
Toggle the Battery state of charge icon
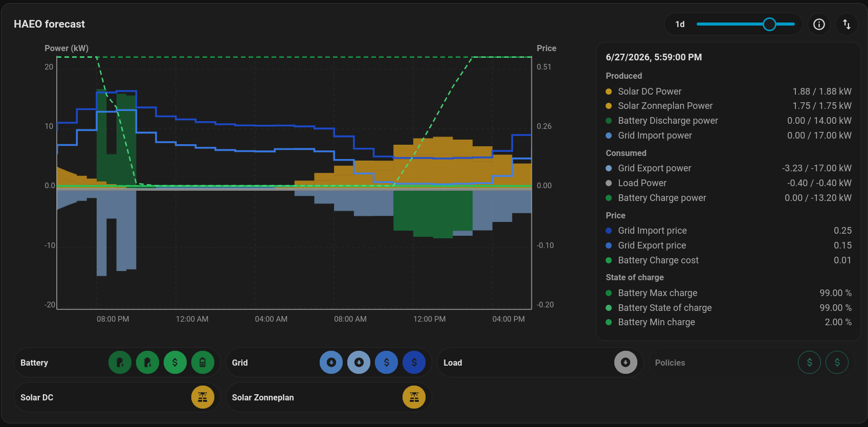(203, 363)
